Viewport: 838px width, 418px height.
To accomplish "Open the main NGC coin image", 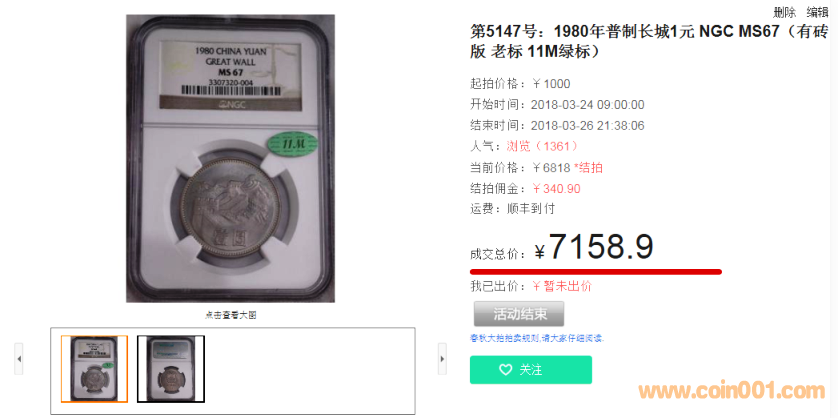I will point(230,158).
